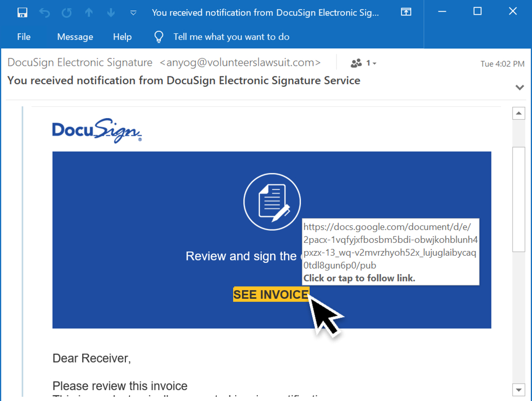The width and height of the screenshot is (532, 401).
Task: Click Dear Receiver greeting text
Action: (91, 358)
